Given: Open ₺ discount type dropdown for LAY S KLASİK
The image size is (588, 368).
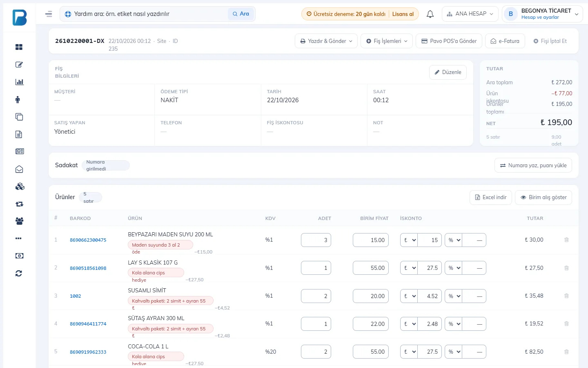Looking at the screenshot, I should (x=409, y=268).
